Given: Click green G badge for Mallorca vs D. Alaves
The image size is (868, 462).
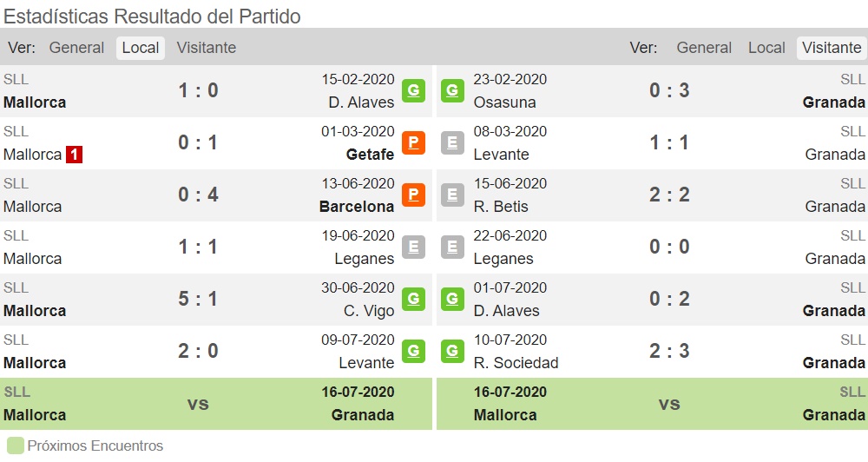Looking at the screenshot, I should coord(413,90).
